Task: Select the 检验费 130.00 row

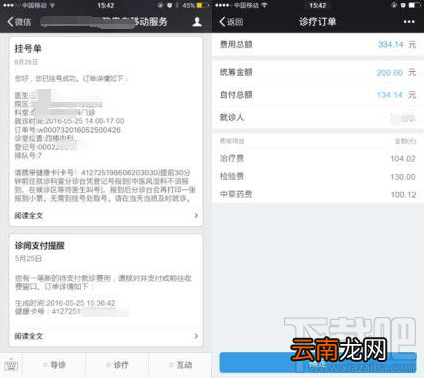Action: click(318, 176)
